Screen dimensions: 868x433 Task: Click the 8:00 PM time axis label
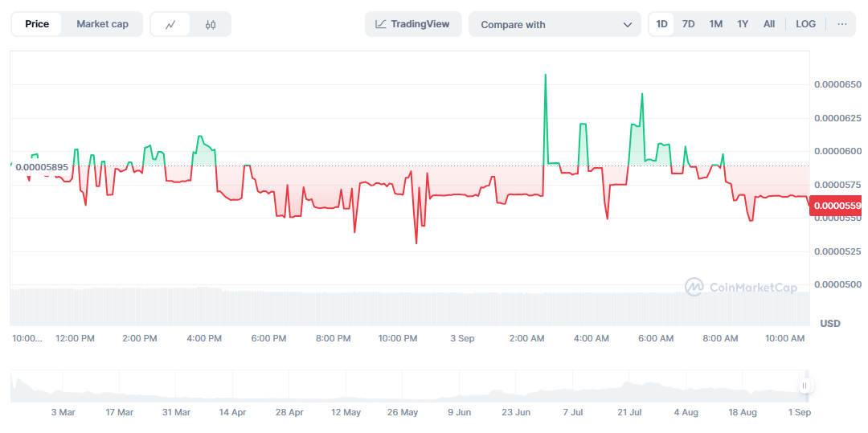[x=334, y=338]
